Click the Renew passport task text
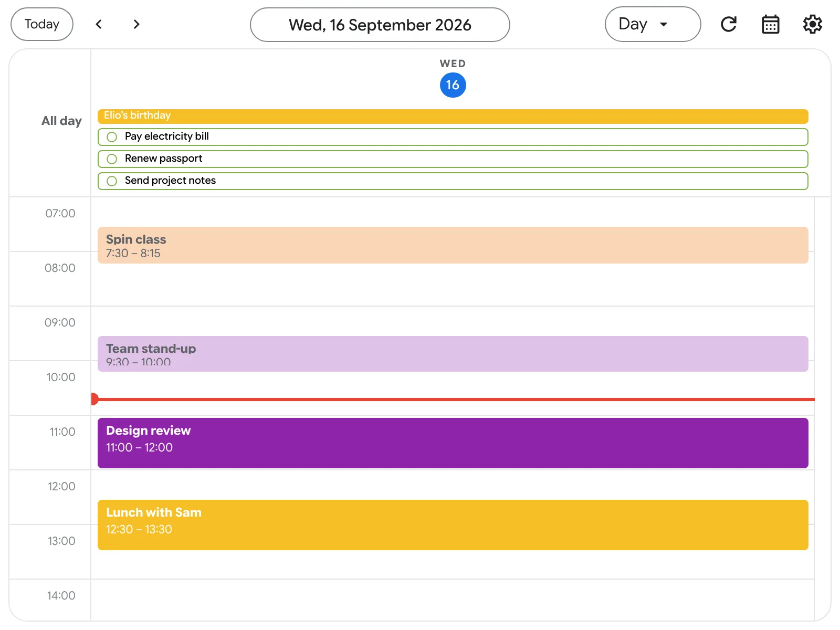The image size is (840, 630). 163,159
